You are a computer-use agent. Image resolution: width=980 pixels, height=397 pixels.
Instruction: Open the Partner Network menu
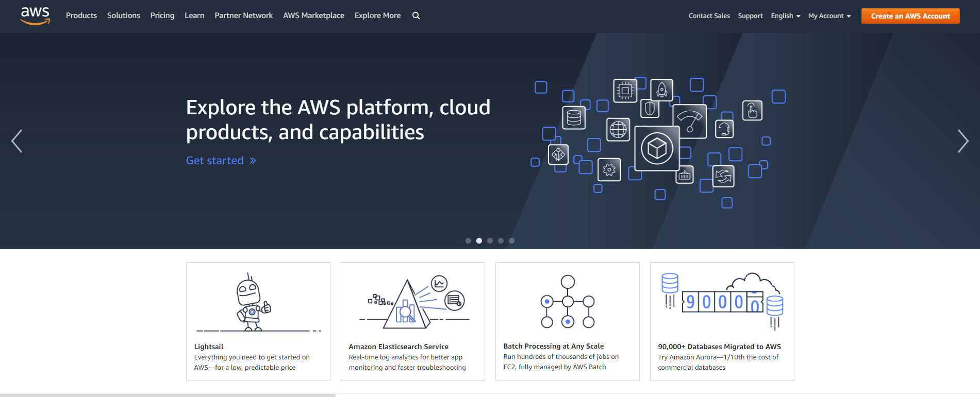click(244, 15)
